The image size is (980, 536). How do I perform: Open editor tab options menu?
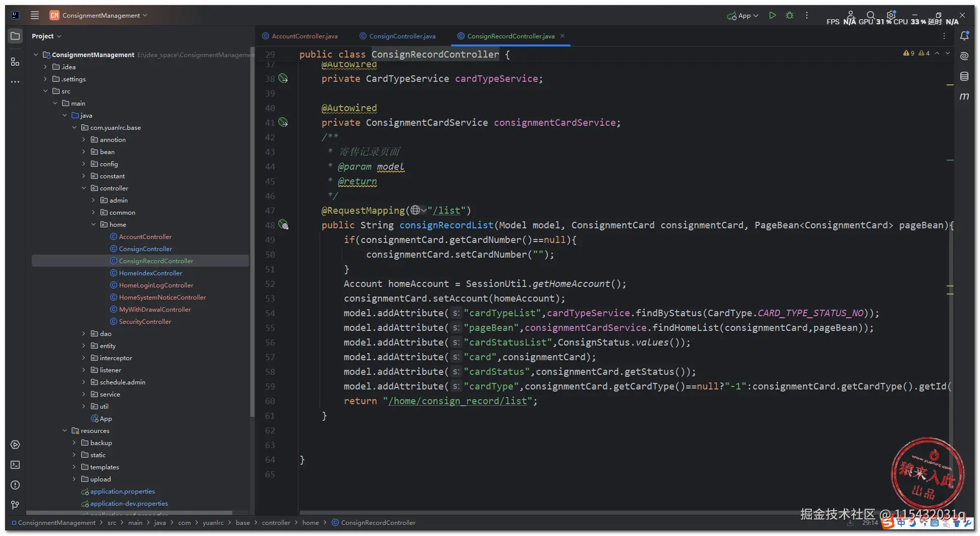[944, 36]
